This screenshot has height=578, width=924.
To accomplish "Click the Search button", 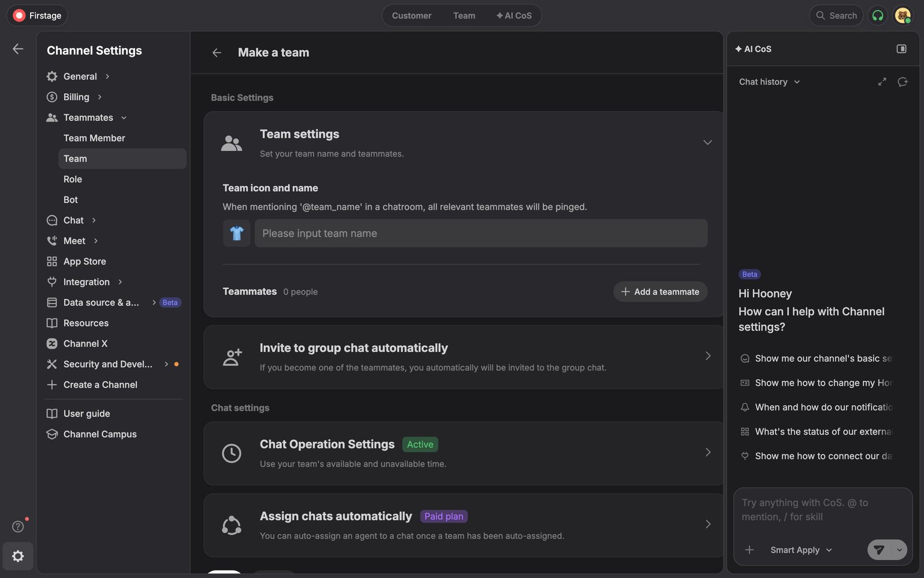I will [836, 16].
